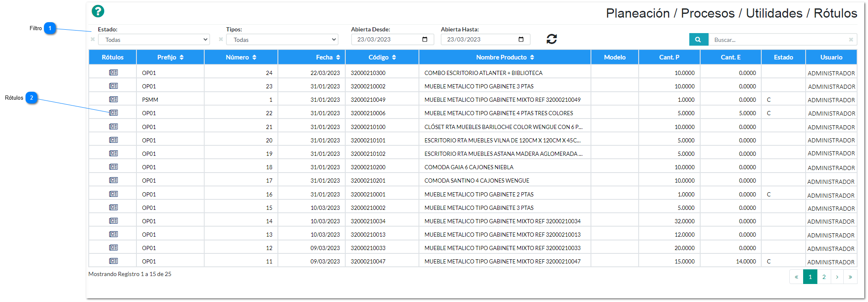The image size is (868, 302).
Task: Open rótulo icon for OP01 number 24
Action: (x=113, y=72)
